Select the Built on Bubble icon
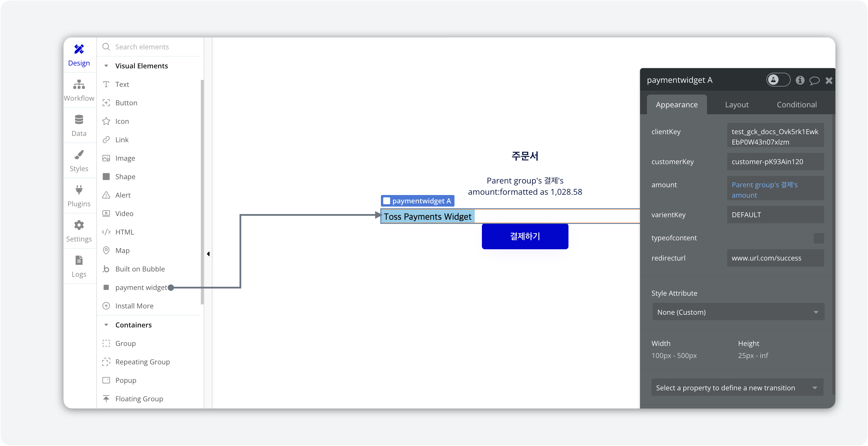This screenshot has width=868, height=446. pyautogui.click(x=106, y=269)
